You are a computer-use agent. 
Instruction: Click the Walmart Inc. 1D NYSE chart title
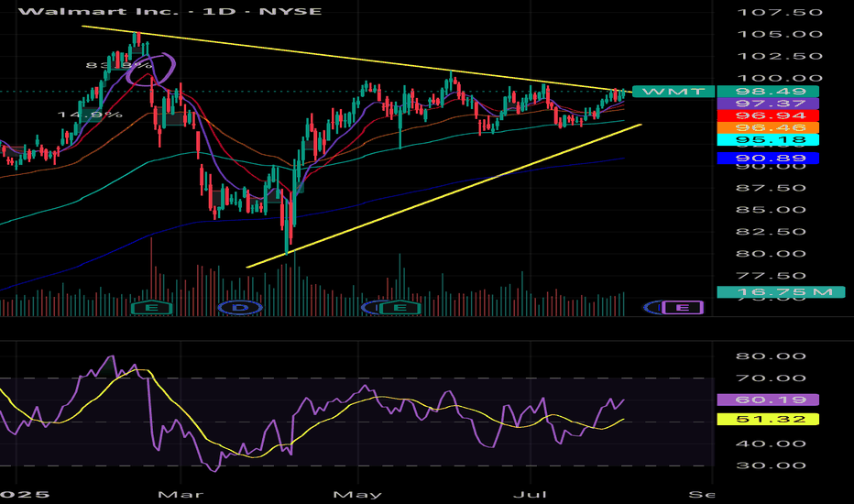(x=170, y=11)
